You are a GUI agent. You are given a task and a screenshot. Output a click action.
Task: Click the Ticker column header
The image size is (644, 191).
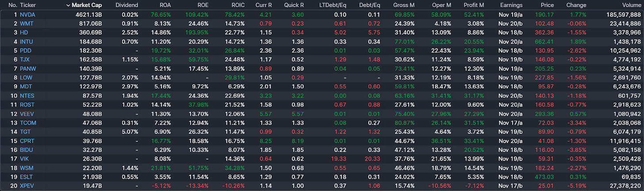[x=28, y=5]
